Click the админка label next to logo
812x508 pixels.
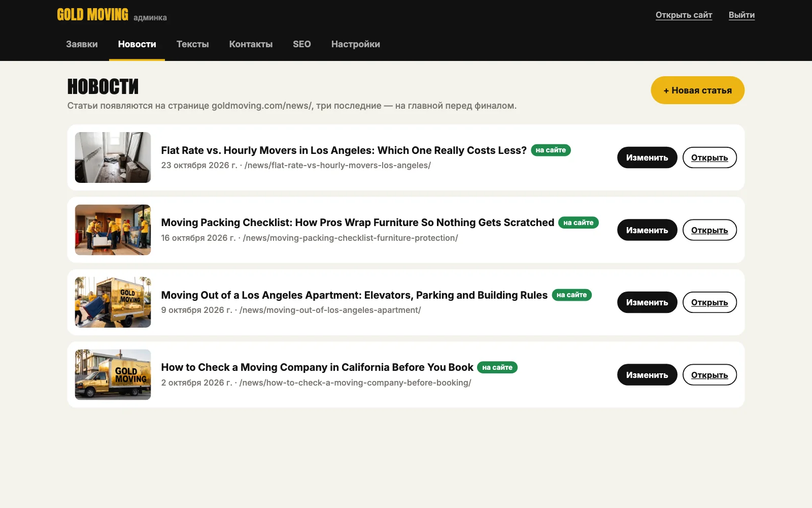[x=150, y=18]
